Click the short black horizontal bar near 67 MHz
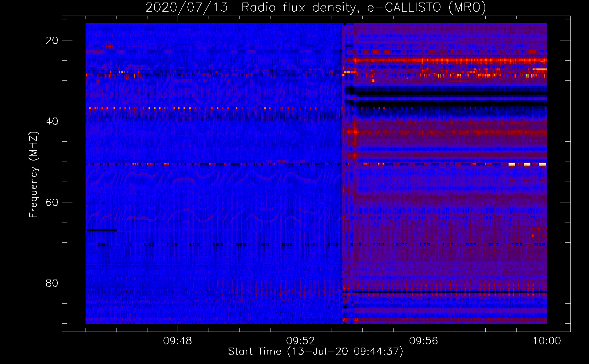Viewport: 589px width, 364px height. (x=102, y=230)
